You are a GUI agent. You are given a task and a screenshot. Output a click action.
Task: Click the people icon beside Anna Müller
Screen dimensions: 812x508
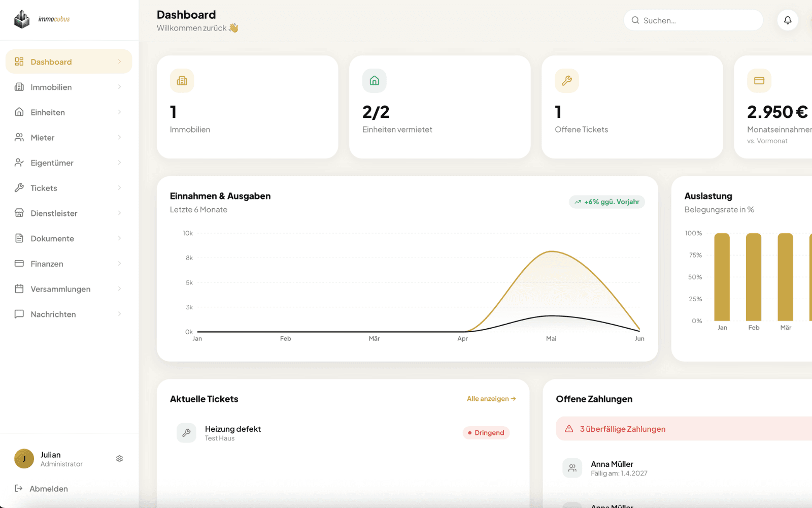coord(572,468)
